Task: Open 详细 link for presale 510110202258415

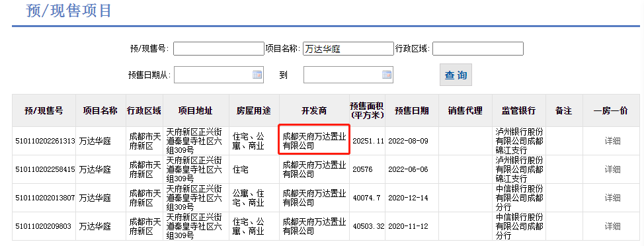Action: tap(612, 169)
